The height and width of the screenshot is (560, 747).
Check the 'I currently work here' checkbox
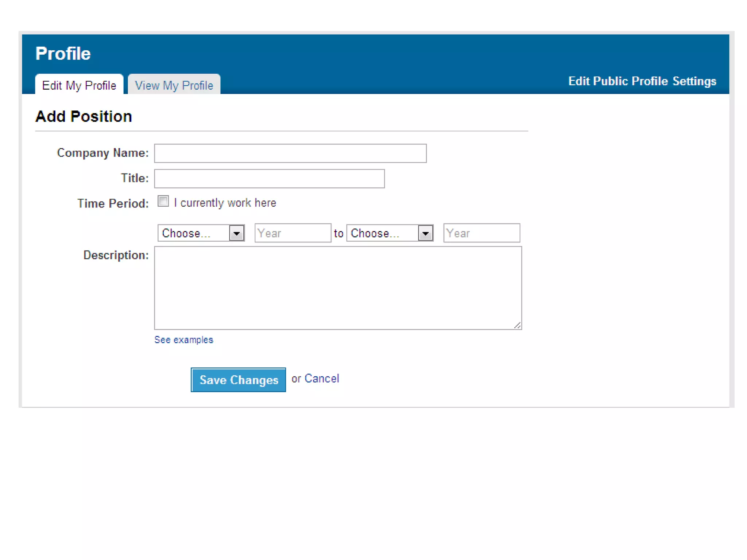pyautogui.click(x=163, y=201)
